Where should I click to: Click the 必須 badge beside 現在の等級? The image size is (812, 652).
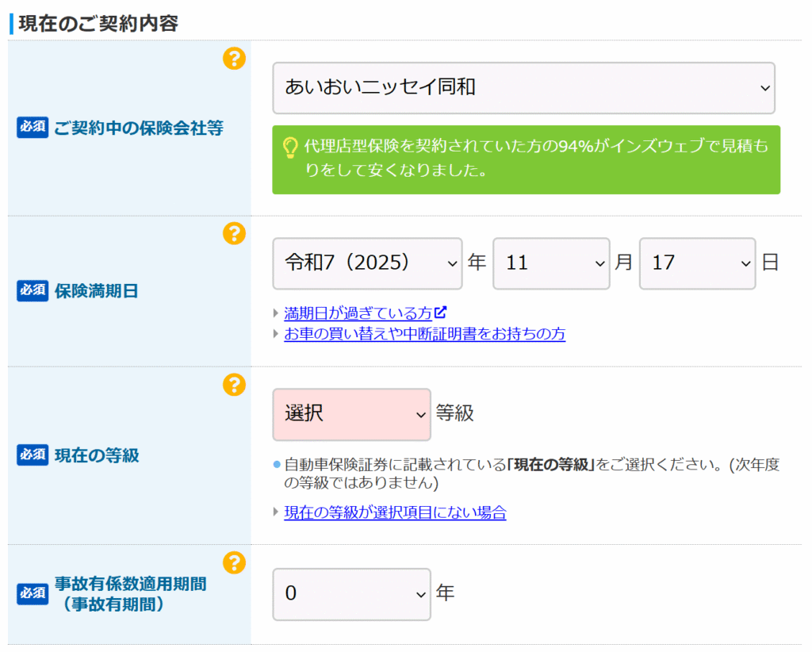[33, 455]
